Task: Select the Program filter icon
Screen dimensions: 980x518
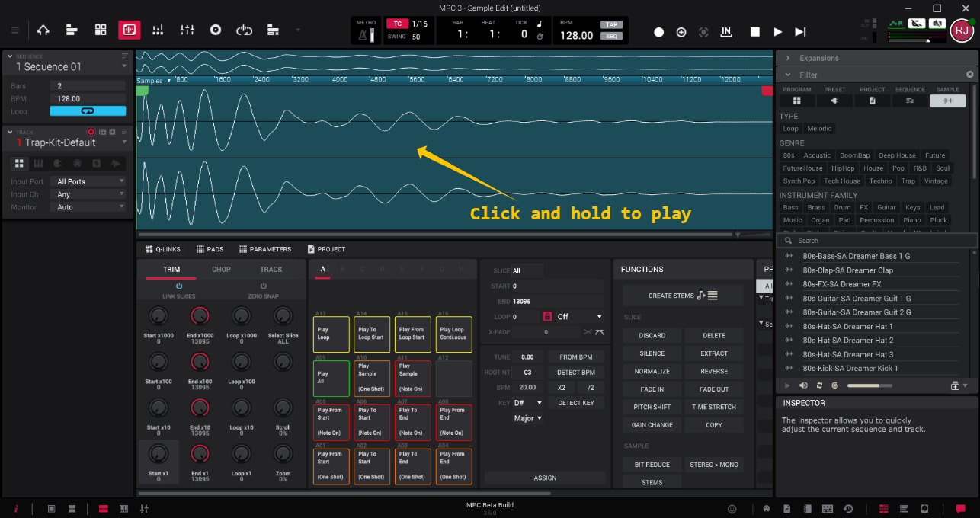Action: click(797, 101)
